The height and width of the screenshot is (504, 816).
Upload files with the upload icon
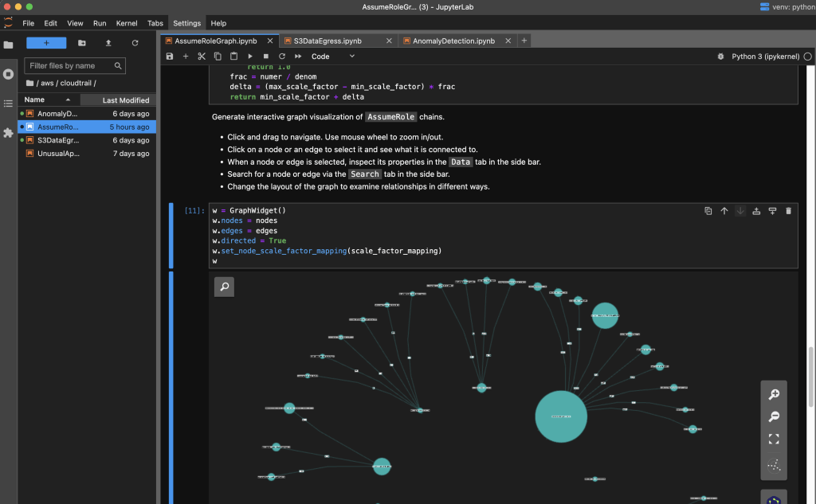click(108, 43)
